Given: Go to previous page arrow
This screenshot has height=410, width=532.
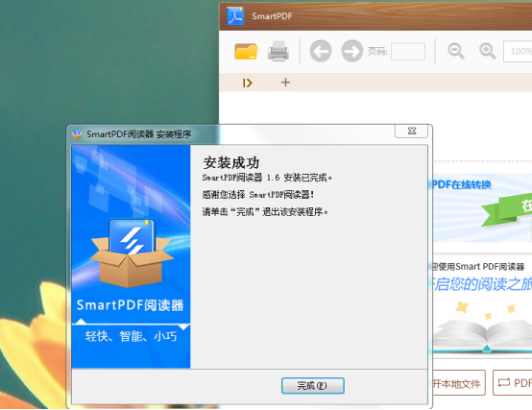Looking at the screenshot, I should tap(321, 51).
